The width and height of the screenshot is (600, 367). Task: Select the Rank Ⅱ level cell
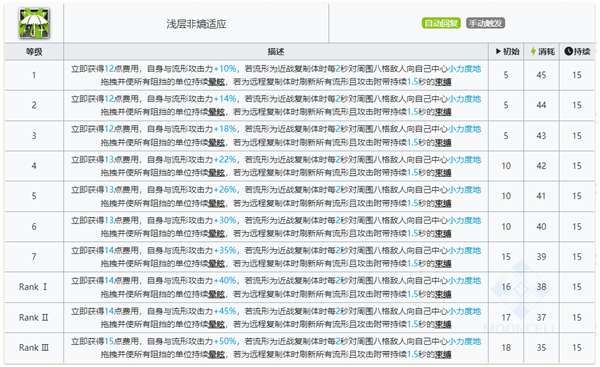(34, 317)
